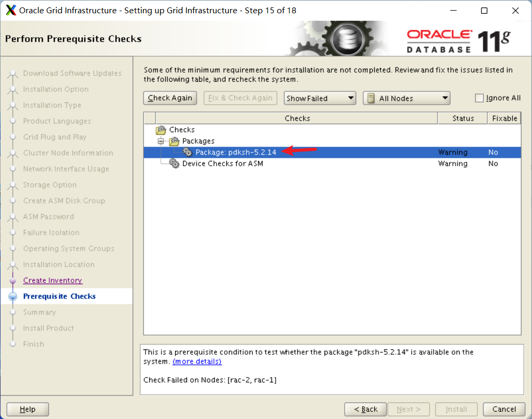Click the Checks root folder icon
Image resolution: width=532 pixels, height=419 pixels.
point(161,130)
